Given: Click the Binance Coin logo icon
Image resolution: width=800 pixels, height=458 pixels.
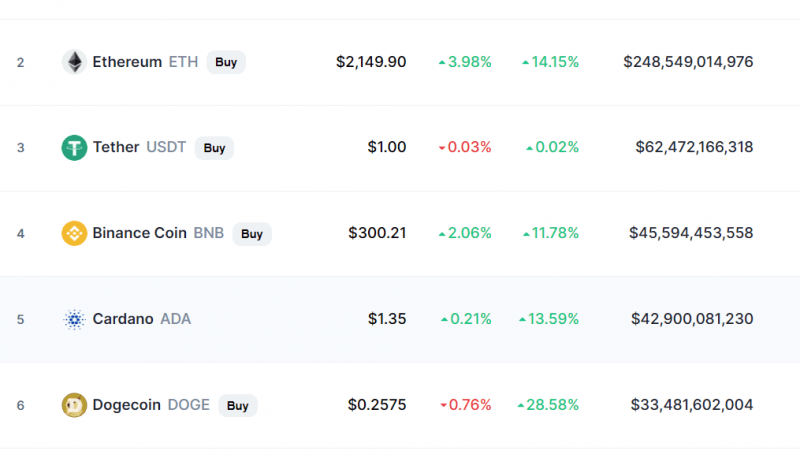Looking at the screenshot, I should point(74,234).
